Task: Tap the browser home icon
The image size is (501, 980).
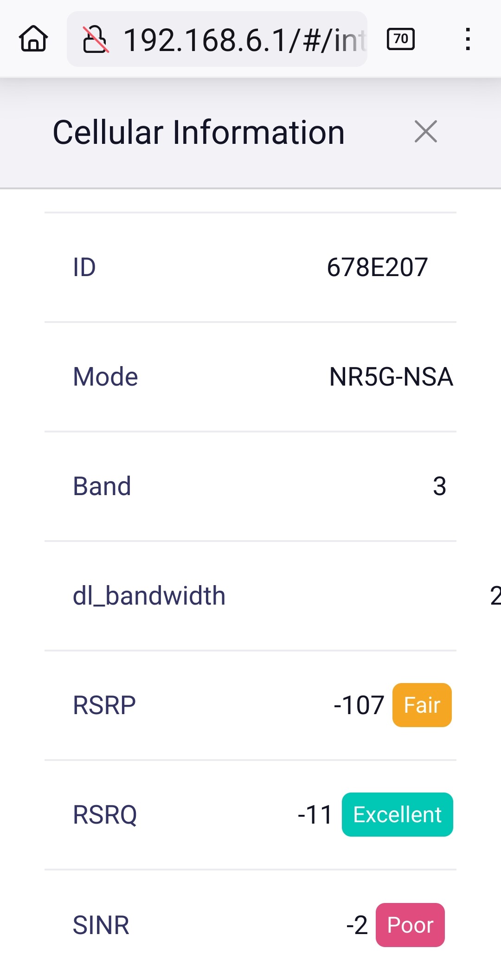Action: click(x=33, y=39)
